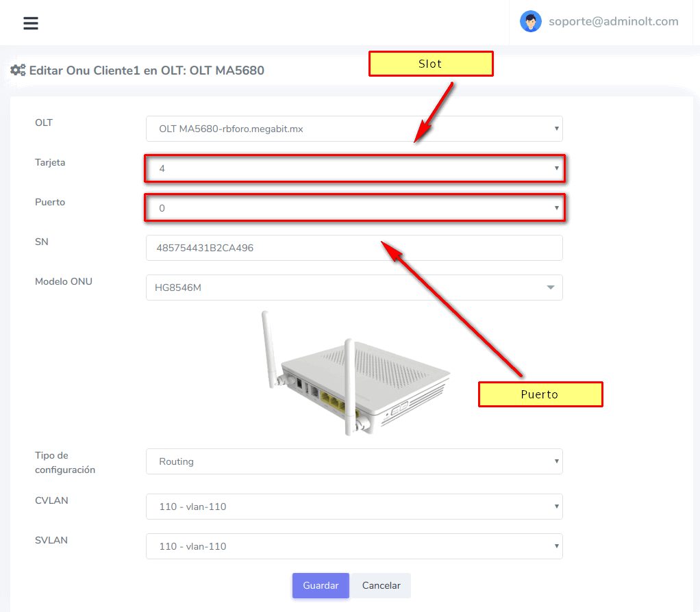The image size is (700, 612).
Task: Open the Tarjeta dropdown showing 4
Action: tap(353, 168)
